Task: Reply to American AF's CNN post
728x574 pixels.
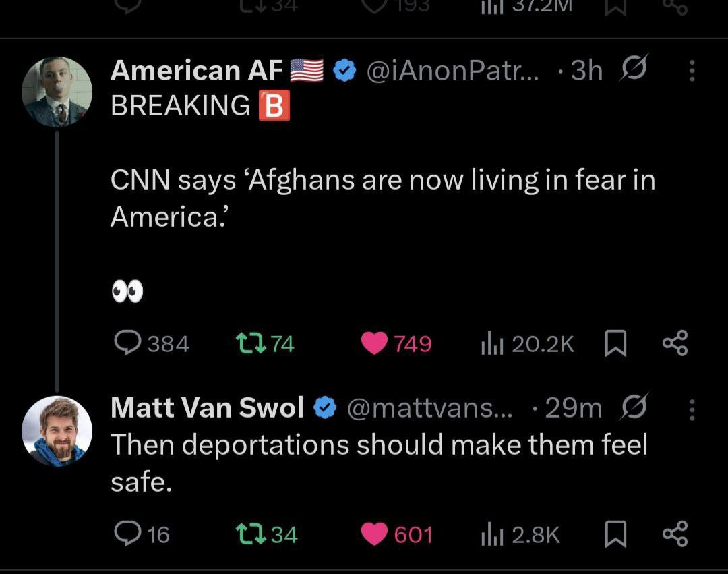Action: click(126, 344)
